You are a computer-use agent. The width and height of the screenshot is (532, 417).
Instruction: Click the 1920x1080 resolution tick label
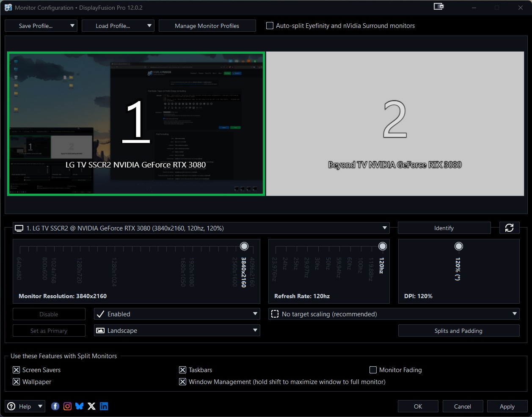pos(192,272)
